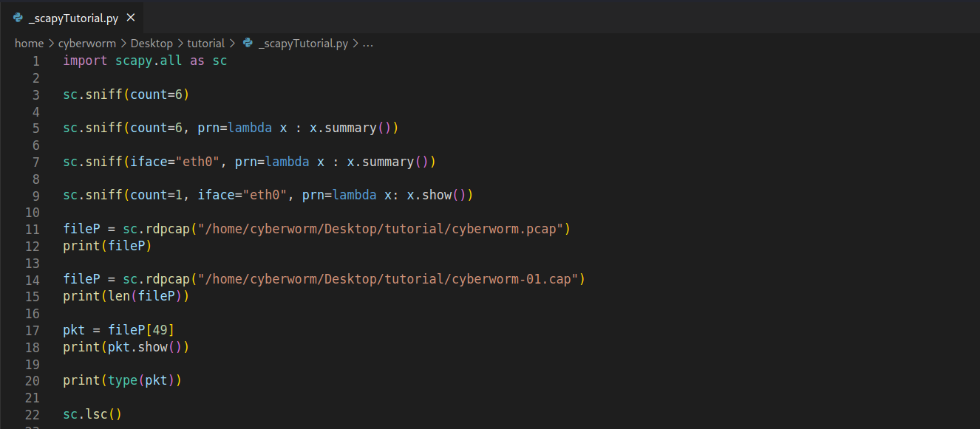The width and height of the screenshot is (980, 429).
Task: Click line number 17 in the gutter
Action: [x=33, y=330]
